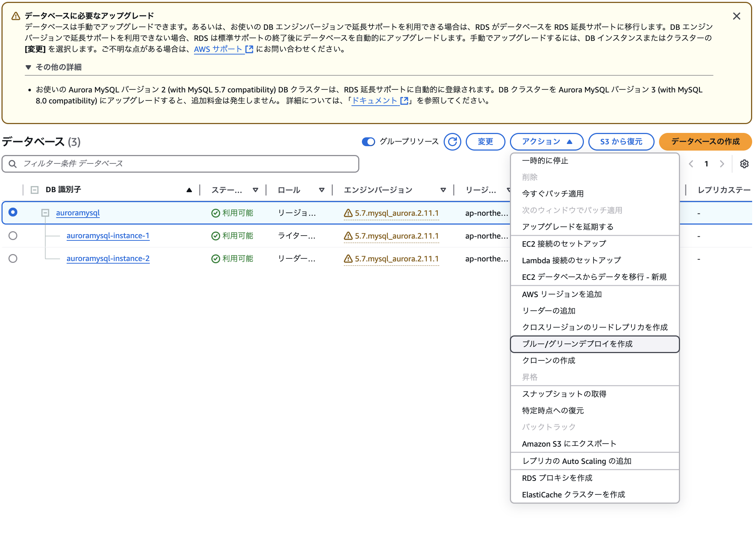Sort by DB identifier ascending arrow
The image size is (754, 560).
pos(189,190)
